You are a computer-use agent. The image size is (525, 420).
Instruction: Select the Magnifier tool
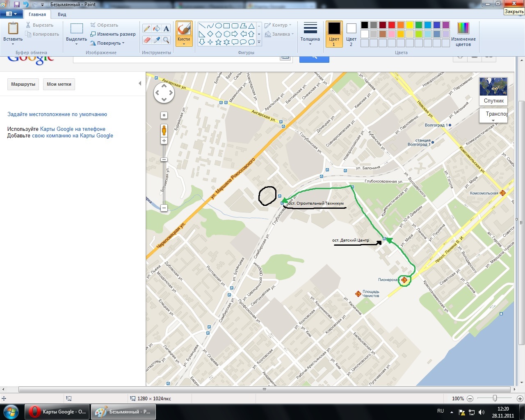point(166,40)
